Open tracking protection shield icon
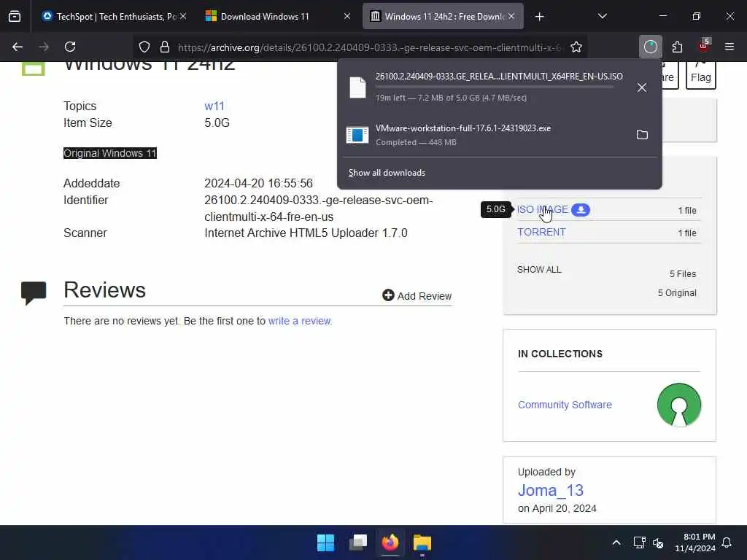747x560 pixels. tap(144, 47)
